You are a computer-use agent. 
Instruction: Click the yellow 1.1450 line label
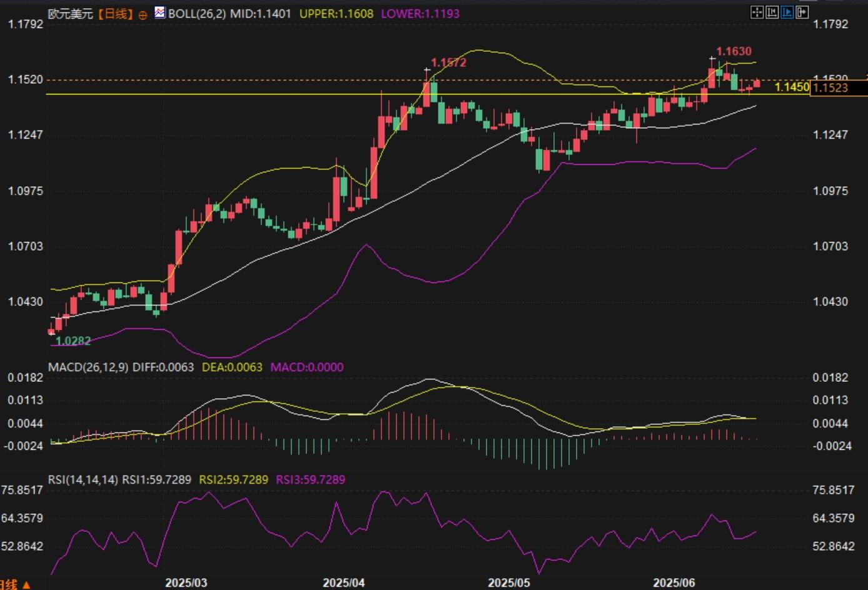(792, 87)
